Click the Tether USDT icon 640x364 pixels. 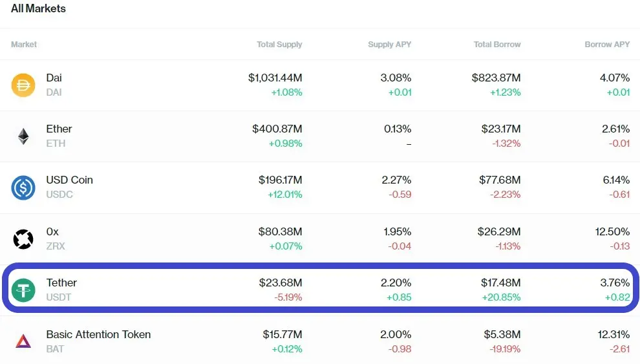click(x=23, y=290)
